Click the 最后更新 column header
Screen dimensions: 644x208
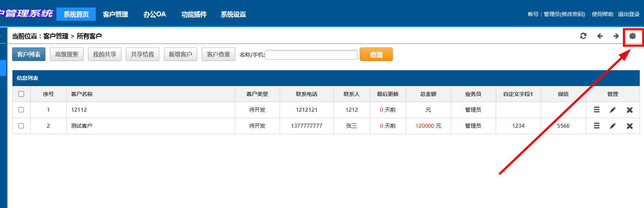tap(388, 94)
